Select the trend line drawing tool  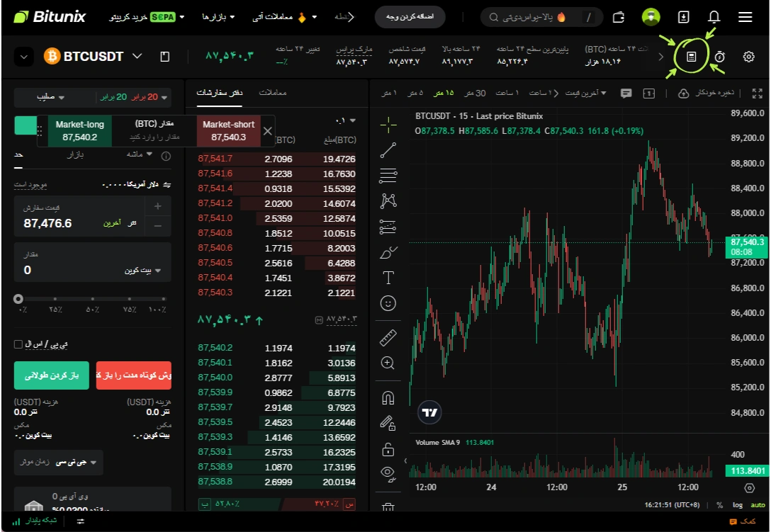point(388,149)
